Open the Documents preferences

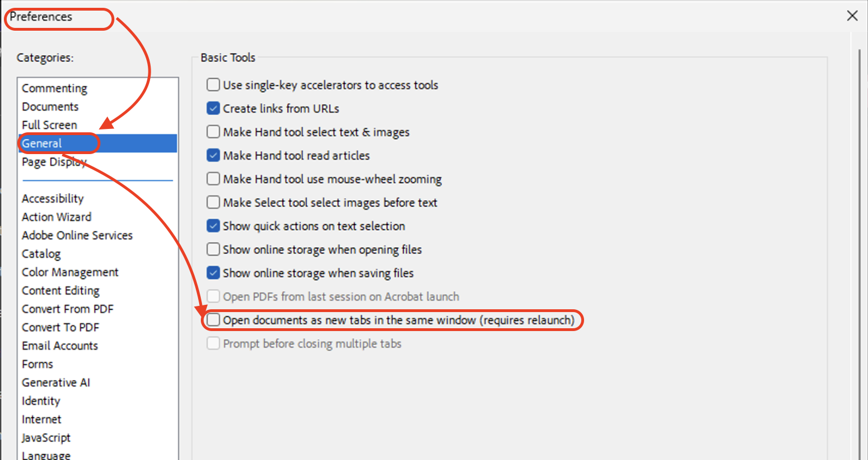click(x=50, y=106)
